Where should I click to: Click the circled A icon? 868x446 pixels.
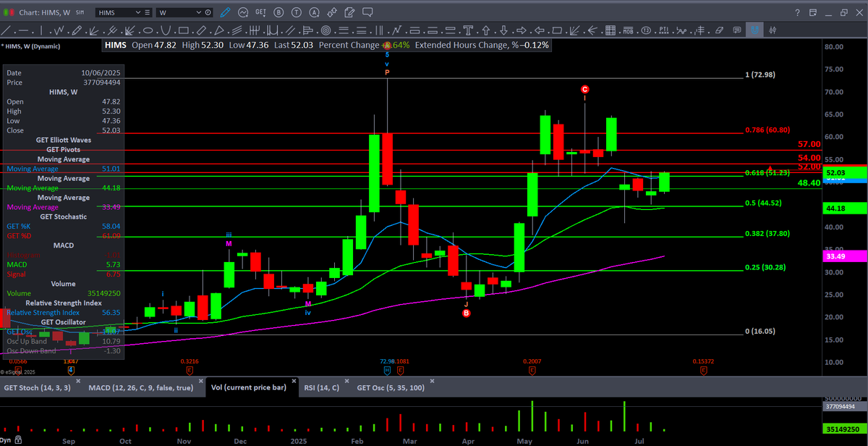pos(315,12)
